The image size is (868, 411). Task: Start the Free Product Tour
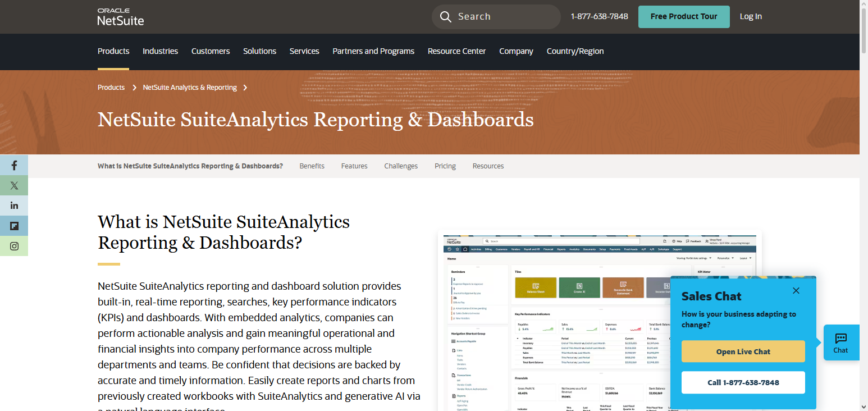(x=684, y=16)
